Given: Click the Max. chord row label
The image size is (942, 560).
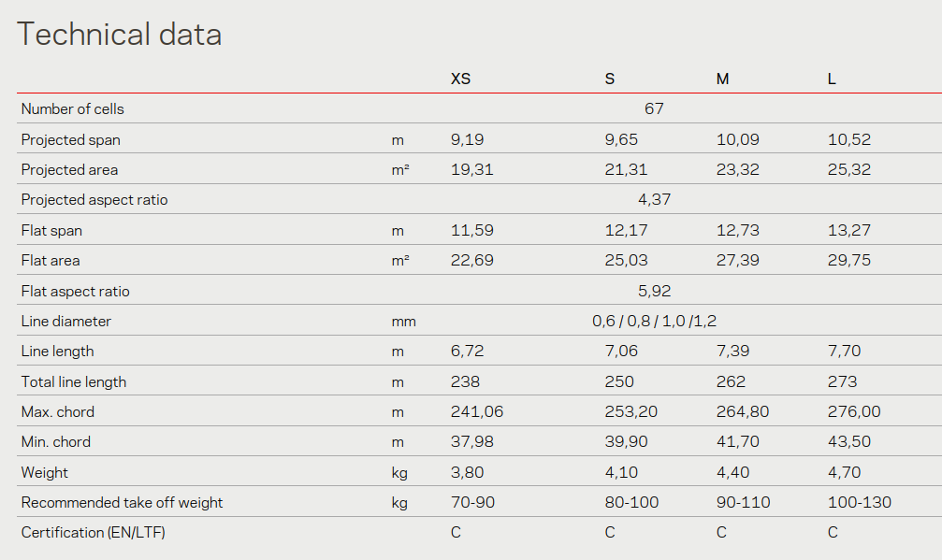Looking at the screenshot, I should pyautogui.click(x=58, y=412).
